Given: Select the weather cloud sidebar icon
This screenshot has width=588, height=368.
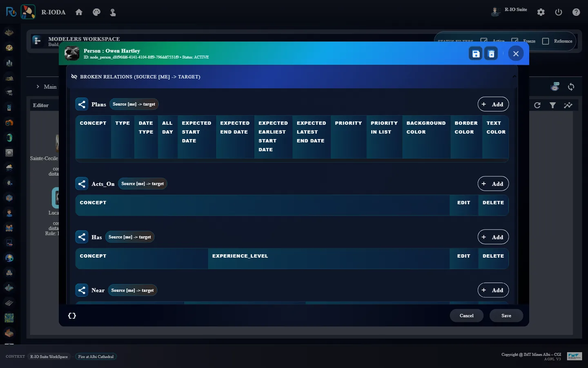Looking at the screenshot, I should point(9,168).
